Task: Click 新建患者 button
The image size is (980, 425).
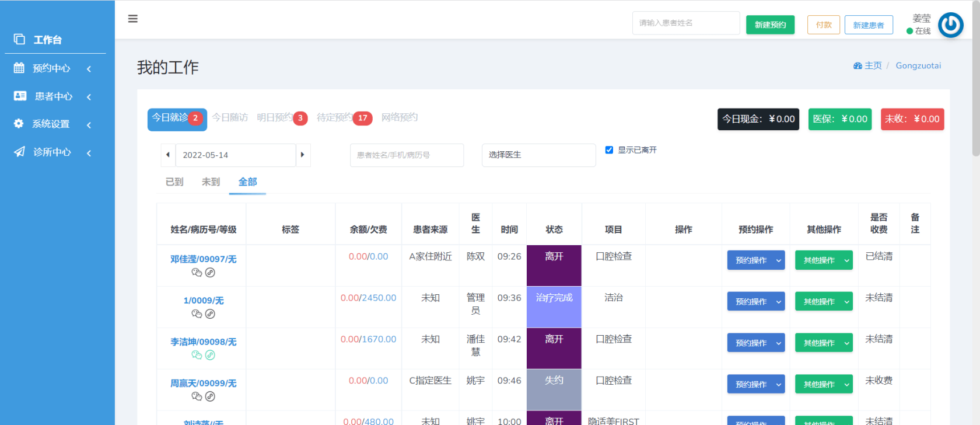Action: 869,25
